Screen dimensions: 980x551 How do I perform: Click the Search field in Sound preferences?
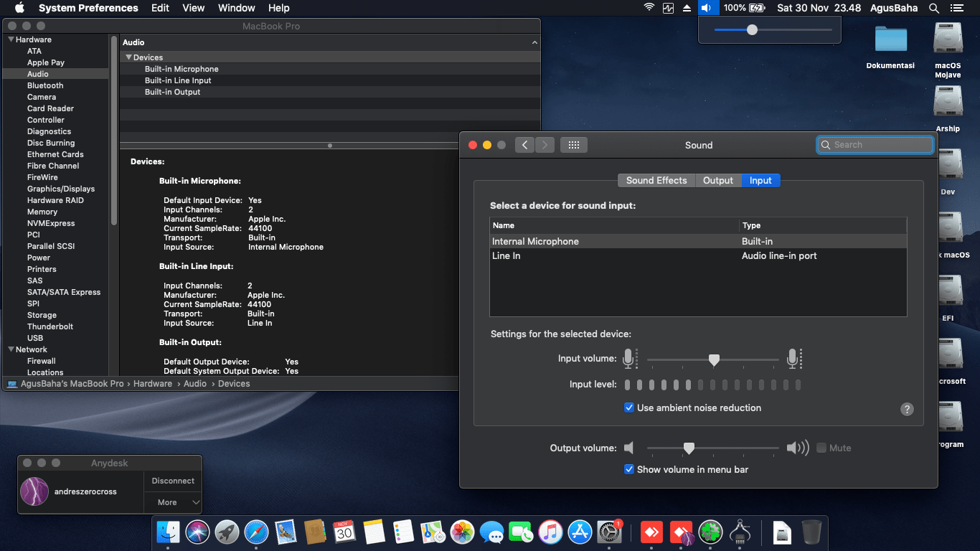tap(875, 145)
